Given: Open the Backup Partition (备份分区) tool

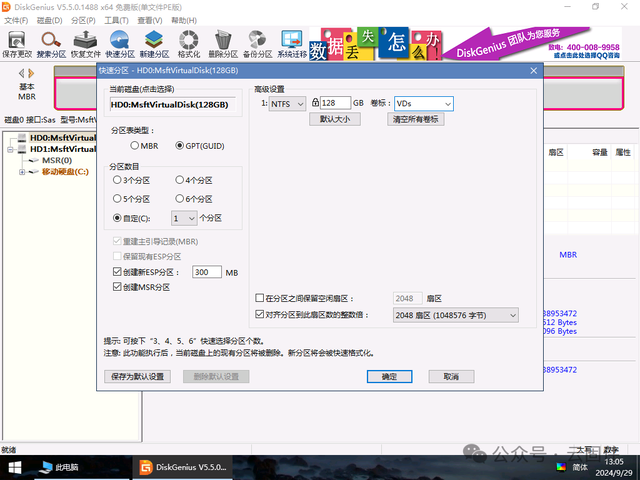Looking at the screenshot, I should click(258, 44).
